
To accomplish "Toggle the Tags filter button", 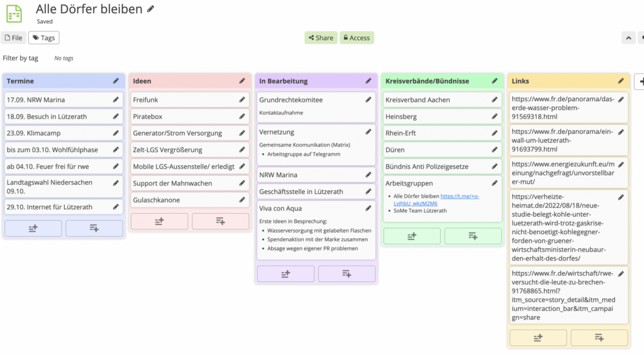I will tap(43, 38).
